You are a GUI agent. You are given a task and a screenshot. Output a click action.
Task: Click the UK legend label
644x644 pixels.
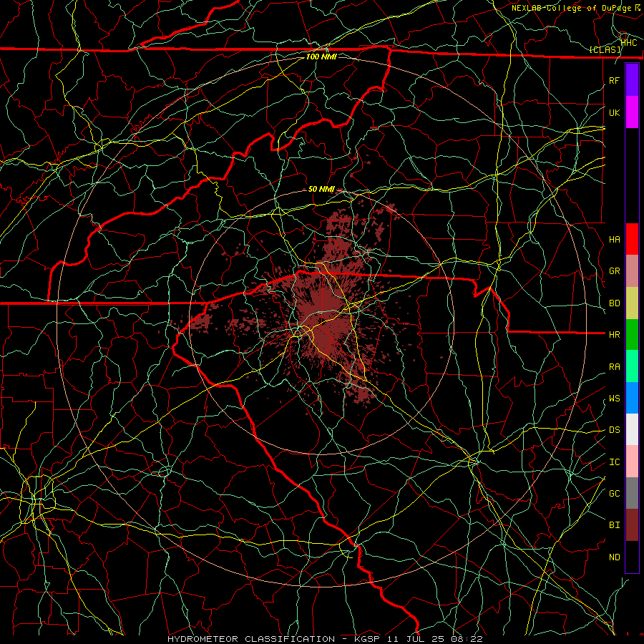click(615, 112)
